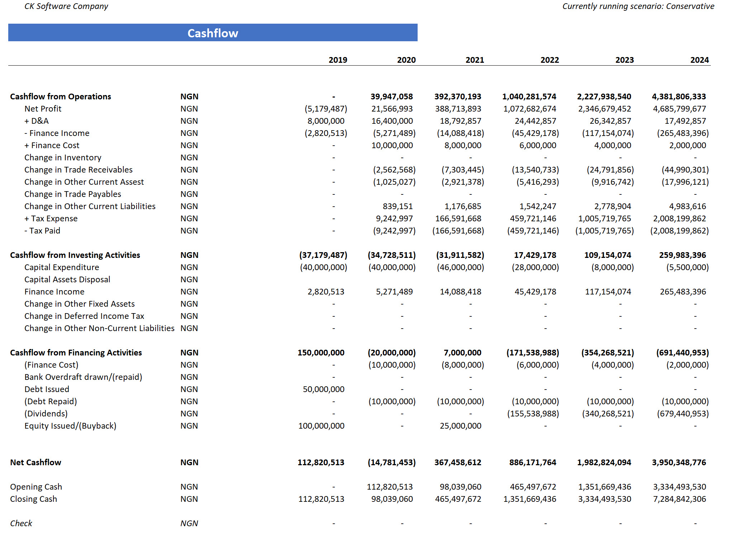Select 'Bank Overdraft drawn/(repaid)' label
Image resolution: width=756 pixels, height=547 pixels.
(x=83, y=377)
